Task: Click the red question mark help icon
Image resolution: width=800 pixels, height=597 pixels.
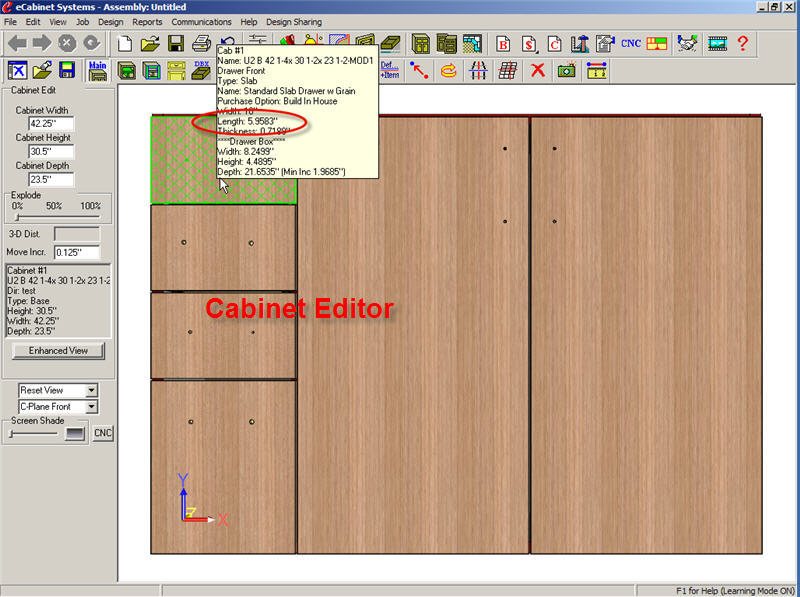Action: (x=743, y=43)
